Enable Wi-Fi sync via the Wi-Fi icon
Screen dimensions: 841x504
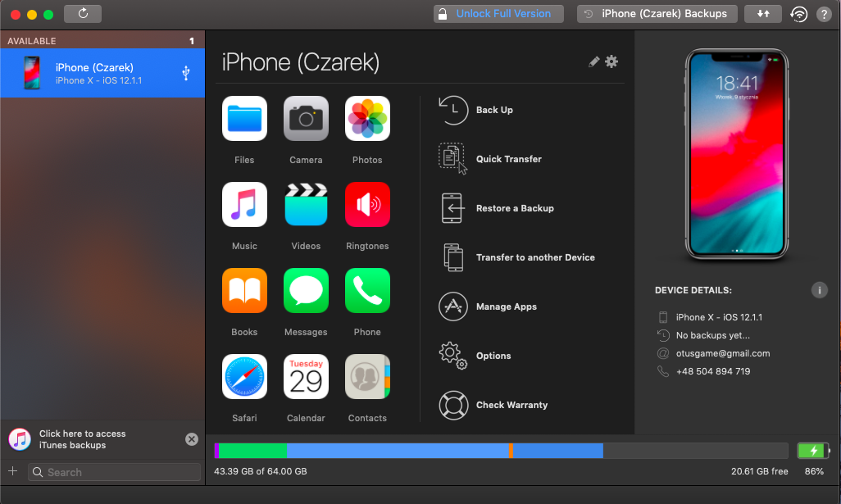[799, 13]
